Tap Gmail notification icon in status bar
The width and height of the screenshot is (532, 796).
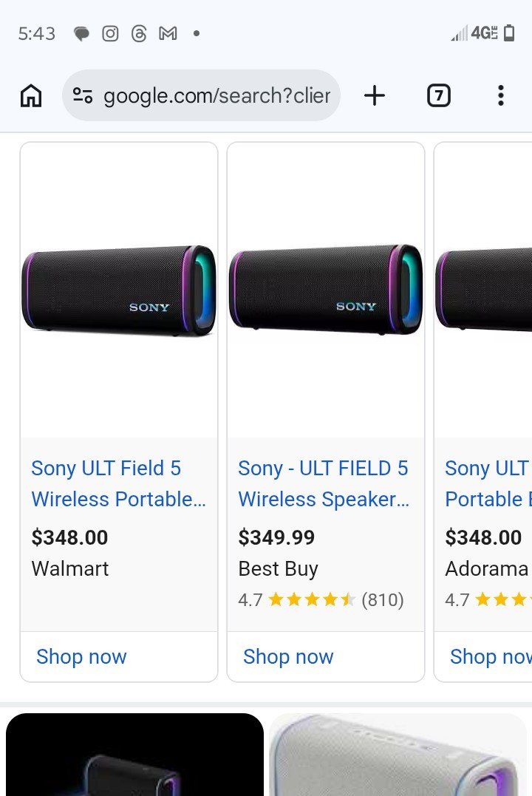[x=168, y=33]
